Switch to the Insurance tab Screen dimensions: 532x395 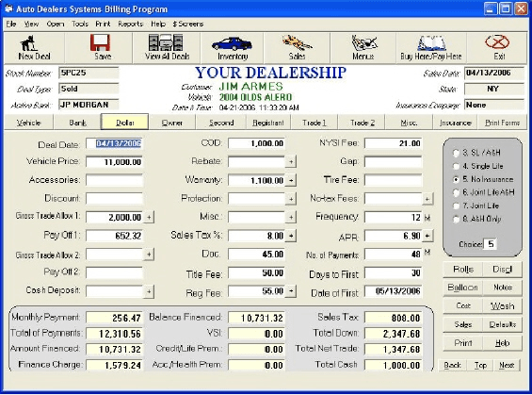click(456, 123)
